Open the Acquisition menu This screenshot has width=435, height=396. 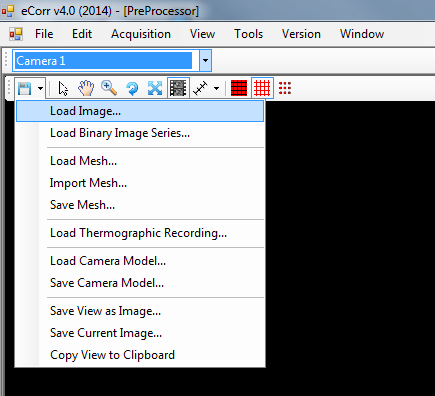141,34
